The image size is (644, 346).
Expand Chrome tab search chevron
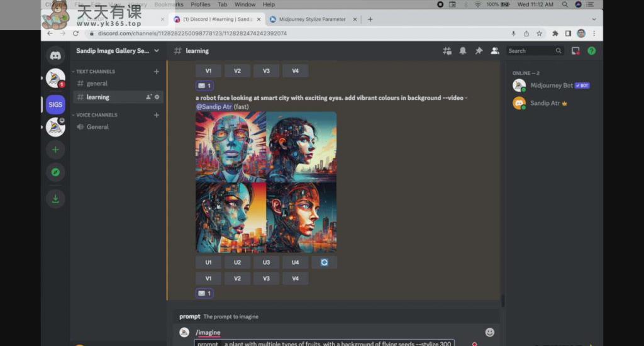click(594, 20)
